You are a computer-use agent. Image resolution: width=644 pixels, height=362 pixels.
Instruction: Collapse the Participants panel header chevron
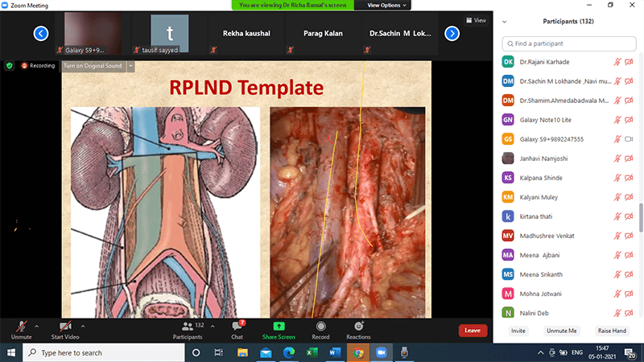pyautogui.click(x=505, y=21)
